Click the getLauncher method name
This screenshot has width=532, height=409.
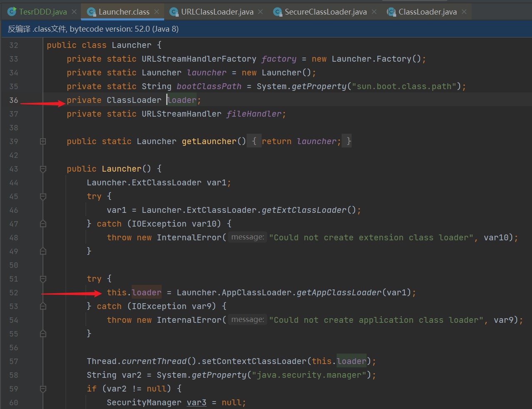coord(209,142)
